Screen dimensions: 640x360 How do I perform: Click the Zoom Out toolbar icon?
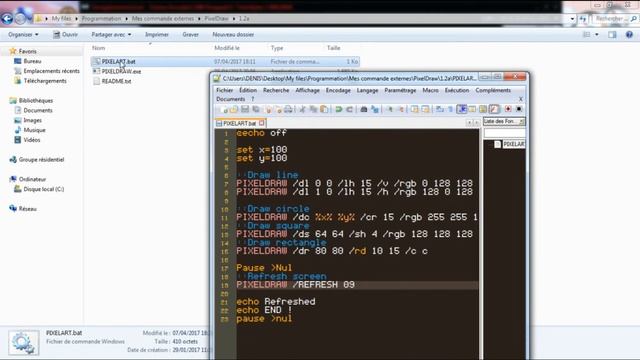pyautogui.click(x=402, y=109)
